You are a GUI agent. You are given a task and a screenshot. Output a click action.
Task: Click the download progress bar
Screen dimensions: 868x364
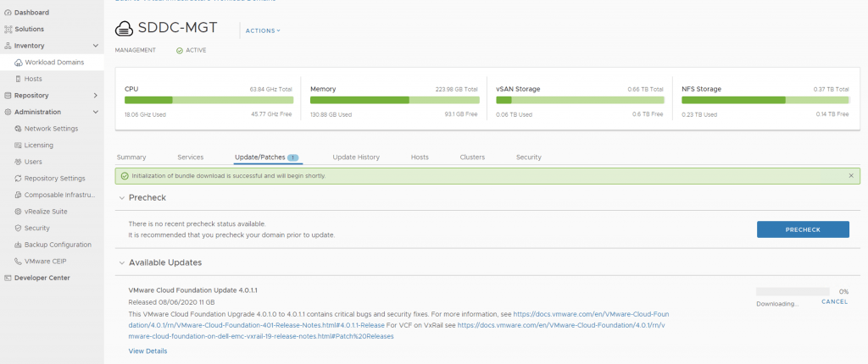point(792,291)
